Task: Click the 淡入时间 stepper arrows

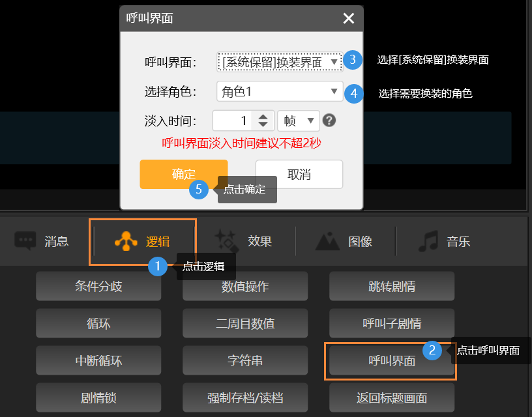Action: (263, 121)
